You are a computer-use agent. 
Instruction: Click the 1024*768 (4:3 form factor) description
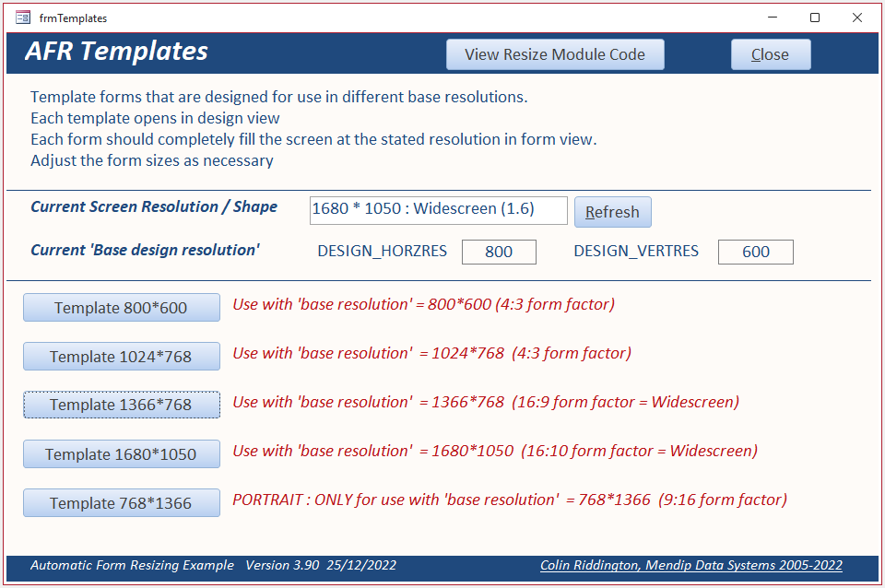[431, 353]
